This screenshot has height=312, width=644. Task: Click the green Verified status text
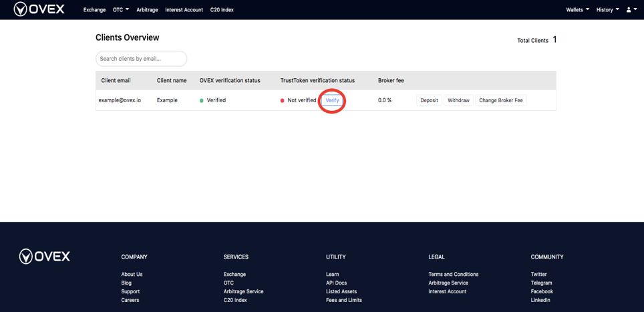point(216,100)
